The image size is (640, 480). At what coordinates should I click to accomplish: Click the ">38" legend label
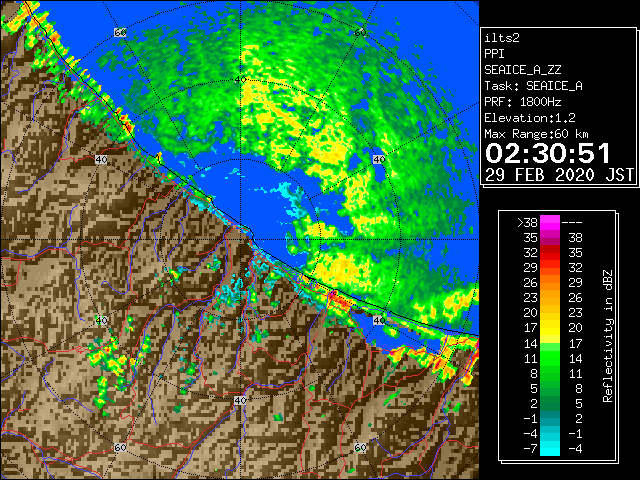pos(527,222)
